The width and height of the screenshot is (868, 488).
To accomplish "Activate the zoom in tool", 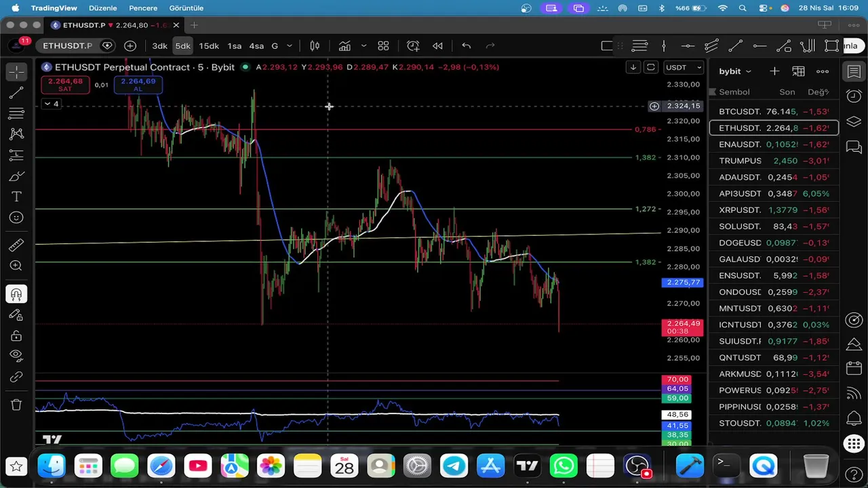I will pyautogui.click(x=16, y=266).
